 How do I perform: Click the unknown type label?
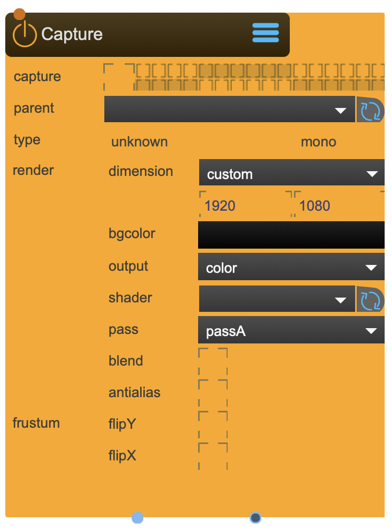coord(139,141)
